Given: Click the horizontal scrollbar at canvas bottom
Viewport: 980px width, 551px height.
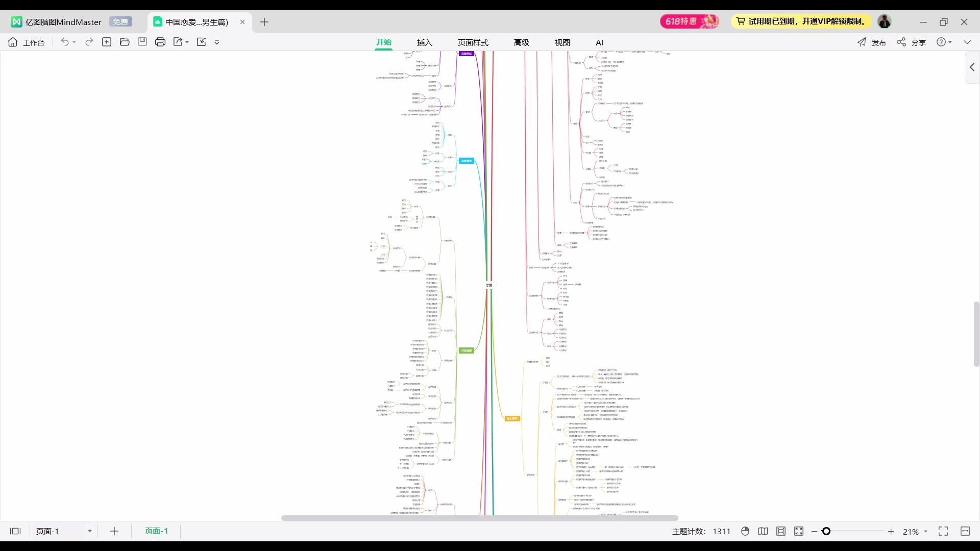Looking at the screenshot, I should click(479, 518).
